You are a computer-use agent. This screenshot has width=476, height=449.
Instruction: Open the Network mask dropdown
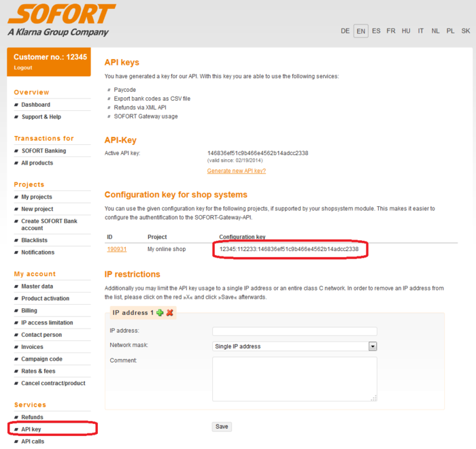(294, 346)
